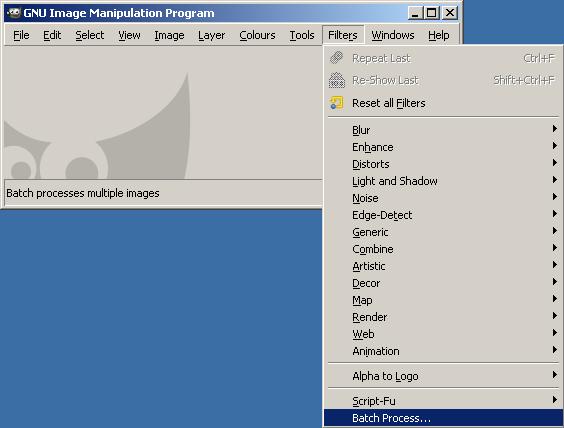The image size is (564, 428).
Task: Expand the Light and Shadow submenu
Action: point(443,181)
